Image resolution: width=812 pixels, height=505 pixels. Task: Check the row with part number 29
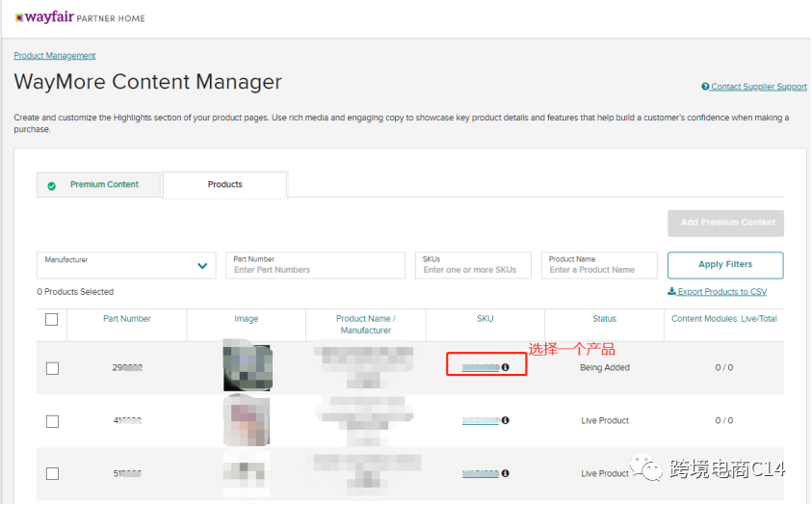(x=52, y=368)
